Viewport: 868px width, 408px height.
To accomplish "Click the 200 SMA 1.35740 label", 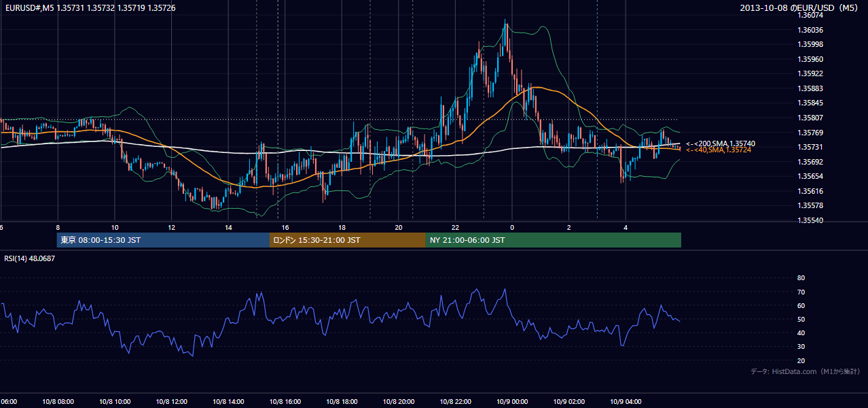I will (x=721, y=143).
